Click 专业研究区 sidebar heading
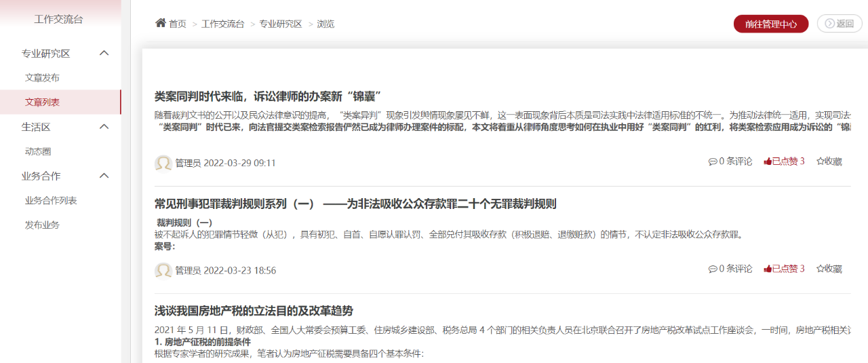The image size is (868, 363). (46, 53)
